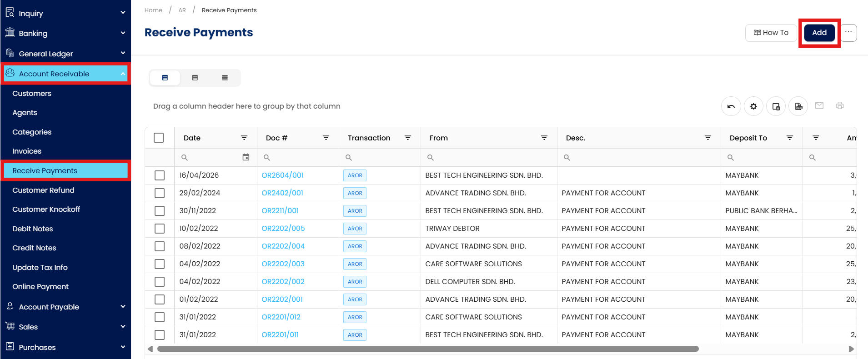Image resolution: width=868 pixels, height=359 pixels.
Task: Open document link OR2202/005
Action: pos(283,229)
